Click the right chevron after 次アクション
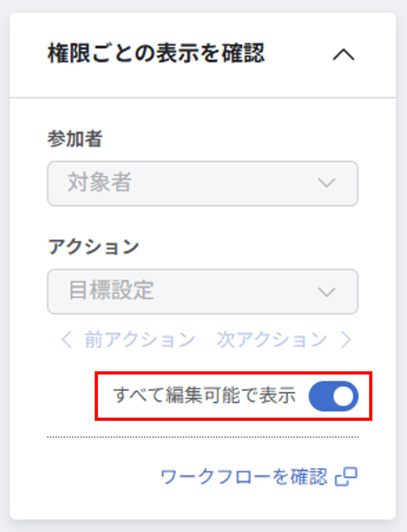Image resolution: width=407 pixels, height=532 pixels. (346, 339)
